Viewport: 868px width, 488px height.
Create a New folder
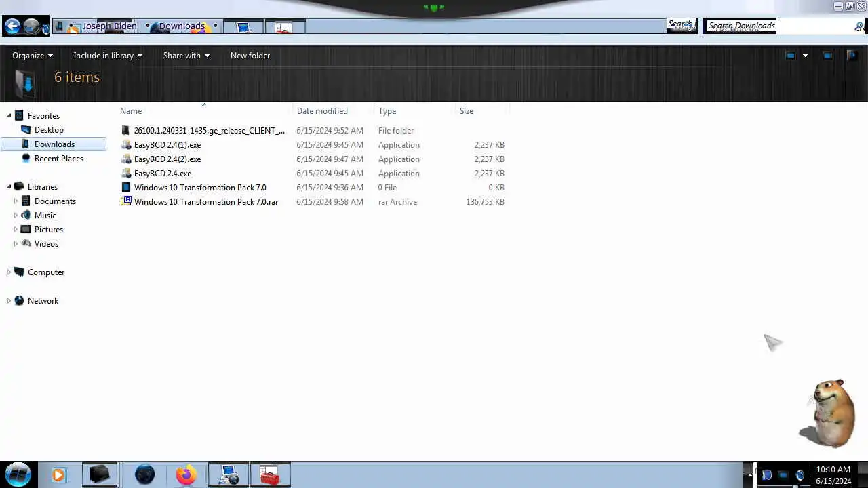(x=250, y=56)
